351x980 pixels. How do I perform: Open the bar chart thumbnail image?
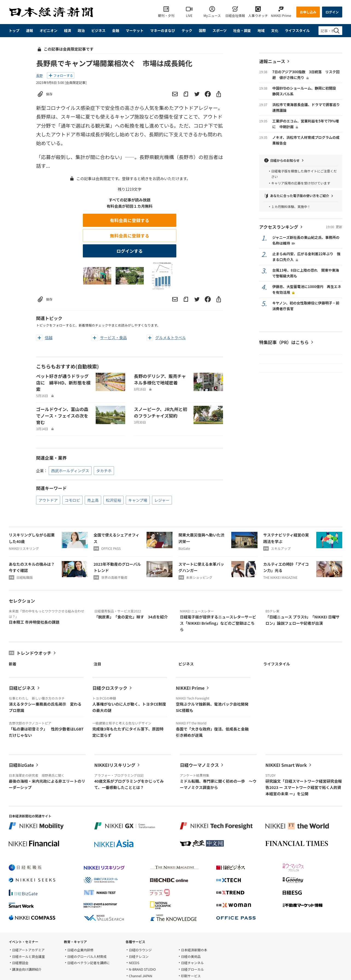(x=162, y=275)
